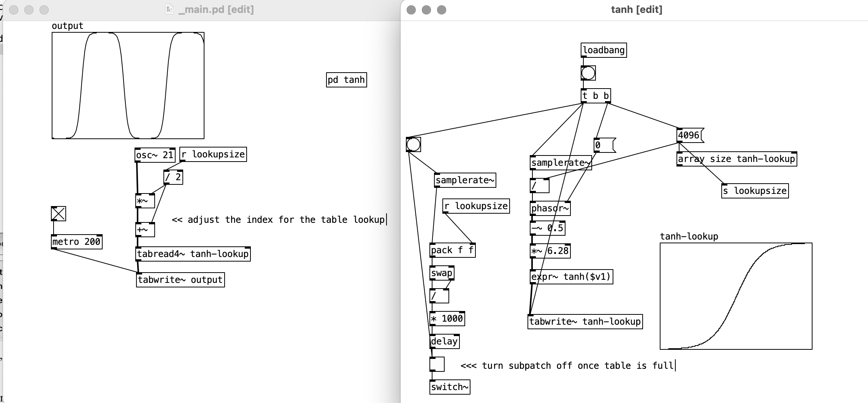Select the array size tanh-lookup object

coord(737,159)
